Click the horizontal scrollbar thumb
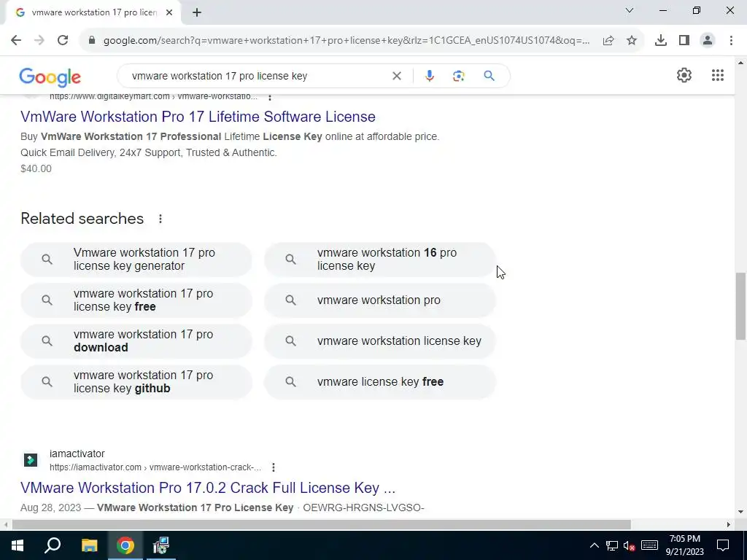Viewport: 747px width, 560px height. (322, 525)
